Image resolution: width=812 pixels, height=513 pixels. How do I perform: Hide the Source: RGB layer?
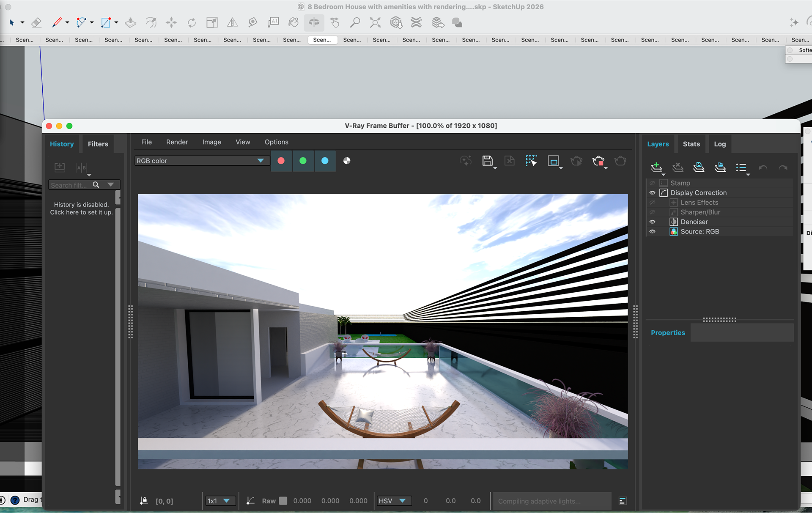pos(652,232)
